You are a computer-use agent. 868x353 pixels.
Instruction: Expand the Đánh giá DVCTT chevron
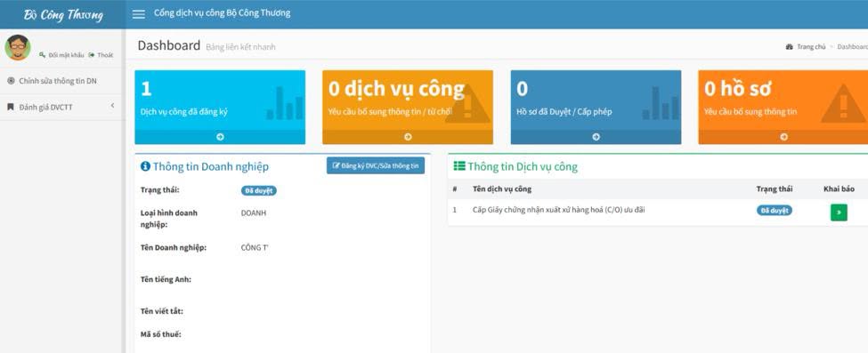[x=112, y=105]
